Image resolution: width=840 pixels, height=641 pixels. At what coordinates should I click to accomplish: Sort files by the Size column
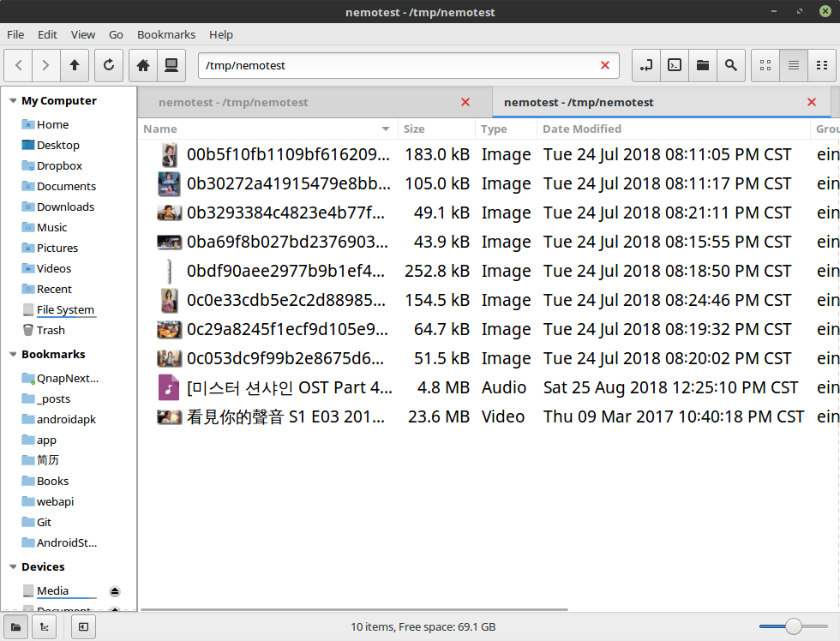(435, 129)
